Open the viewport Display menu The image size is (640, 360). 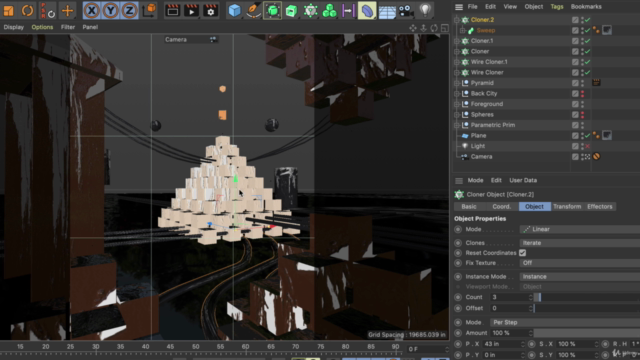tap(13, 27)
